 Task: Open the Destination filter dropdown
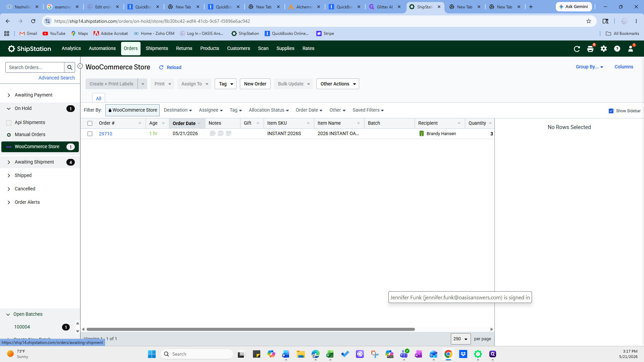pyautogui.click(x=178, y=110)
